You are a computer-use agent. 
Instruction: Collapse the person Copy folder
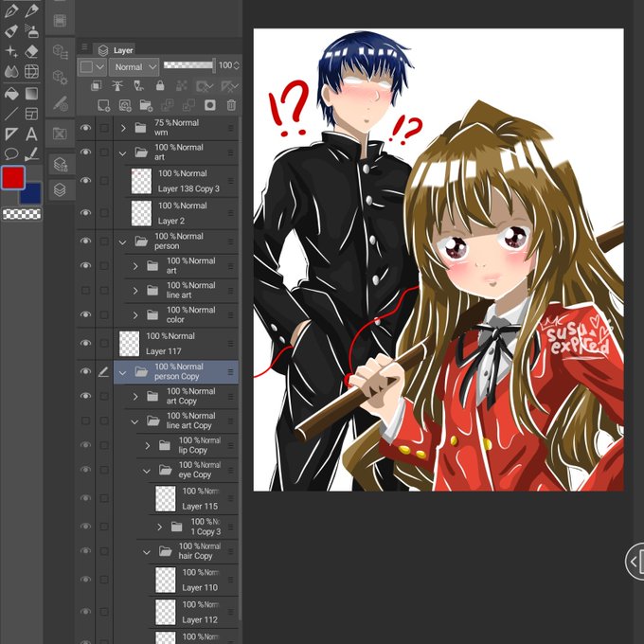pos(123,372)
